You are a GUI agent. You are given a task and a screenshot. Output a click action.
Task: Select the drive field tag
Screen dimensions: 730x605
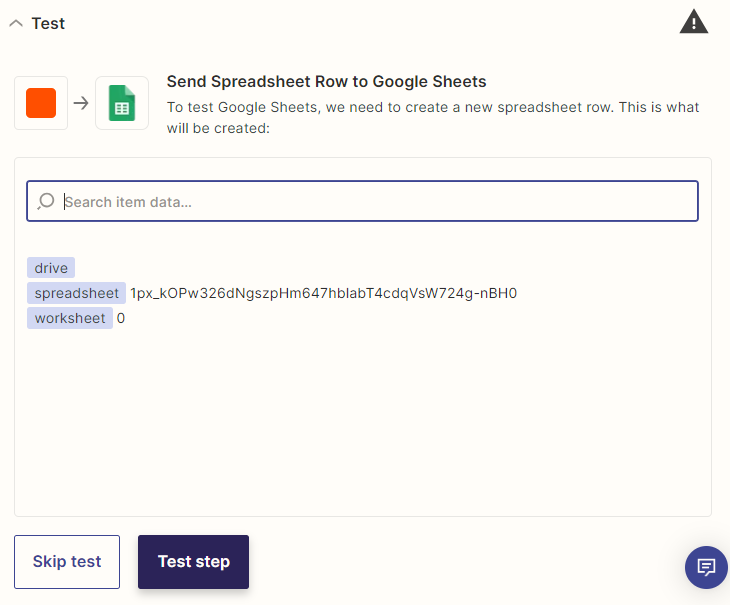coord(51,268)
